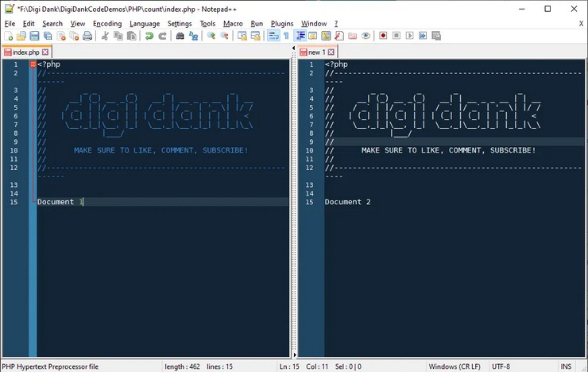Click the Cut scissors icon
Viewport: 588px width, 372px height.
(104, 36)
